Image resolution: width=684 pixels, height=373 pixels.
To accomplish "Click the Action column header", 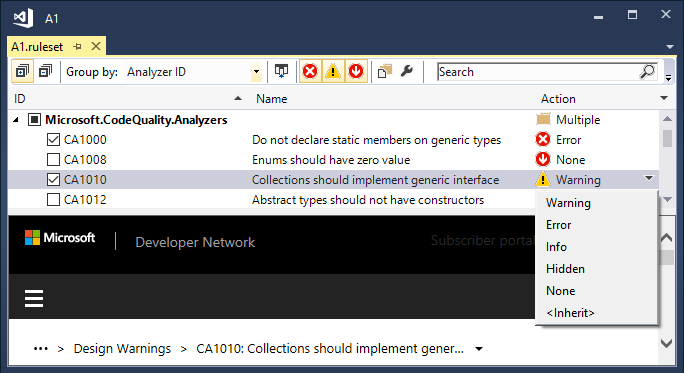I will [558, 99].
